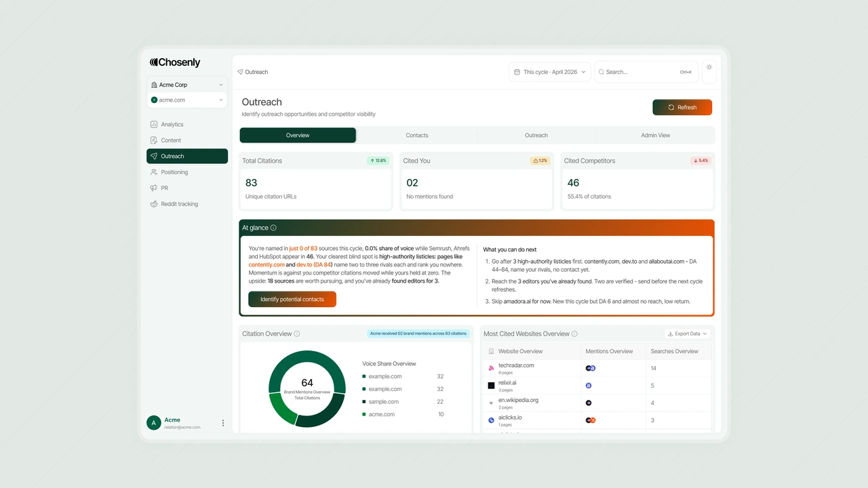The width and height of the screenshot is (868, 488).
Task: Switch to the Admin View tab
Action: [x=656, y=135]
